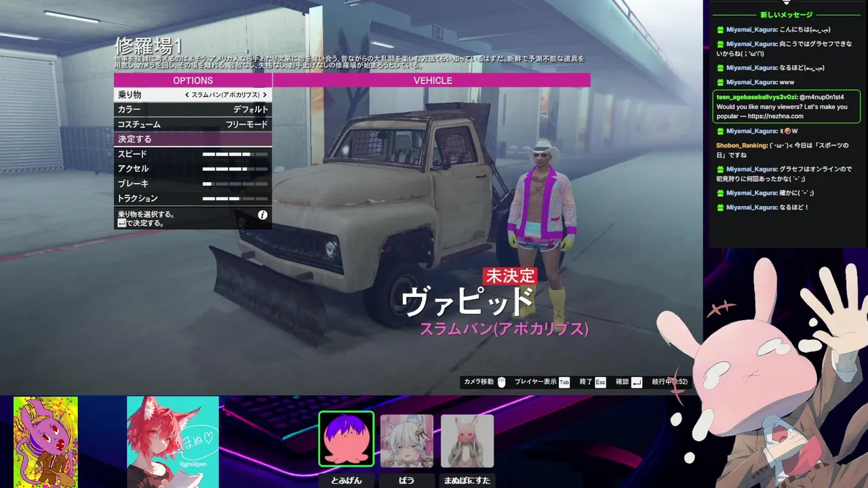The height and width of the screenshot is (488, 868).
Task: Click the purple cat character artwork
Action: 45,442
